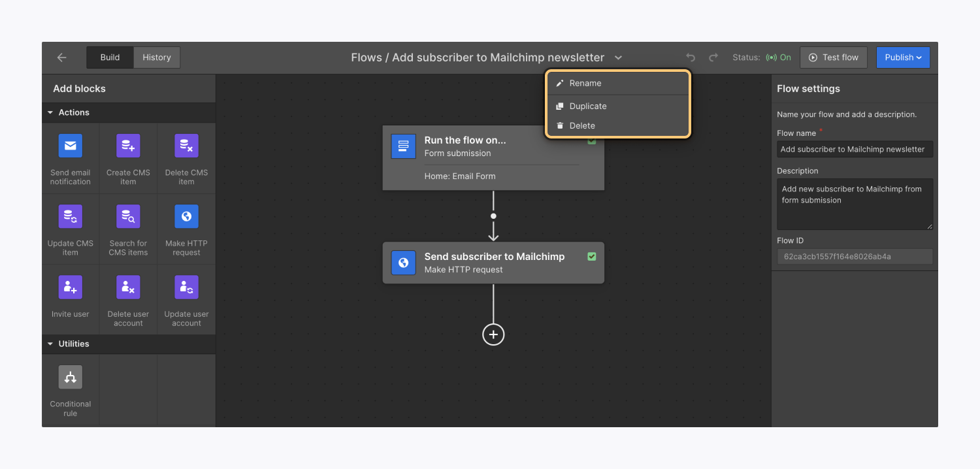This screenshot has width=980, height=469.
Task: Pick the Delete CMS item action
Action: pyautogui.click(x=186, y=157)
